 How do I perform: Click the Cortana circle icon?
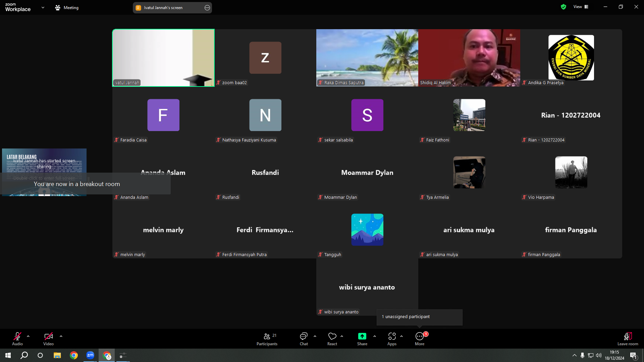pyautogui.click(x=40, y=355)
